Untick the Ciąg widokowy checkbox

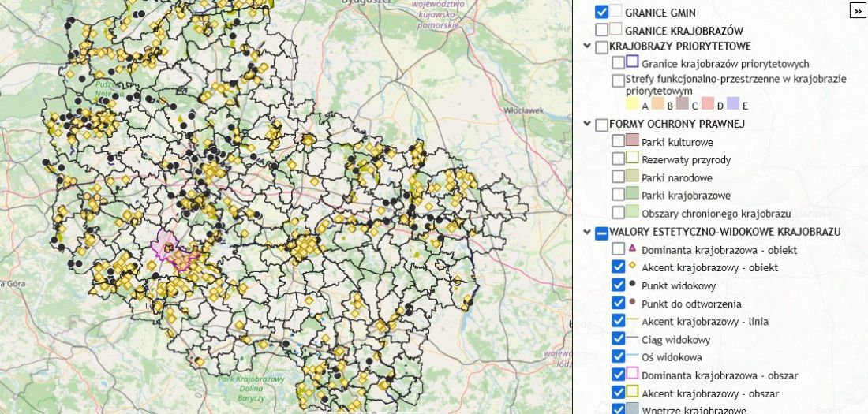click(619, 339)
